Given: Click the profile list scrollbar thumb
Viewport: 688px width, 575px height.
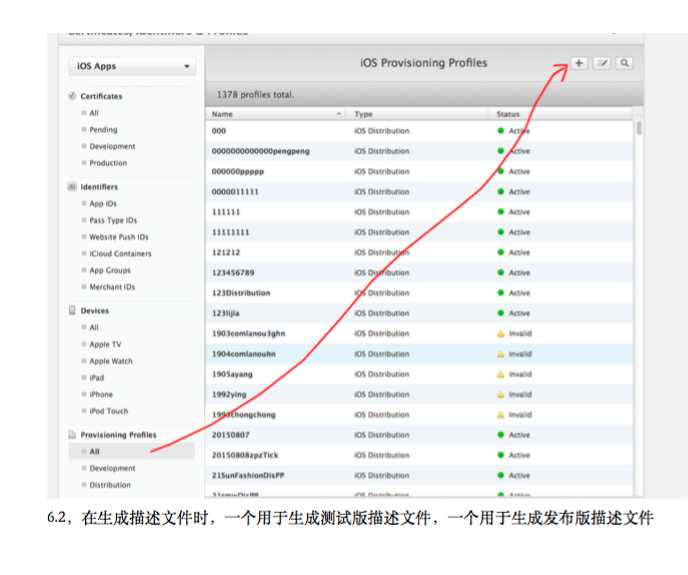Looking at the screenshot, I should (x=639, y=128).
